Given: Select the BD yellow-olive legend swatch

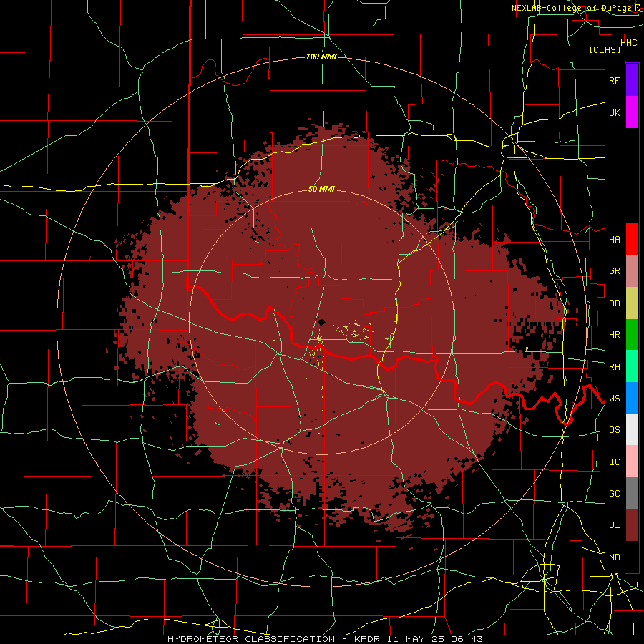Looking at the screenshot, I should point(632,303).
